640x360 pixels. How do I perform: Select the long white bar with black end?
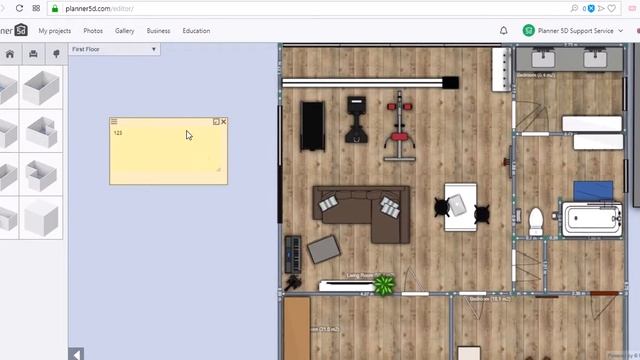(x=370, y=83)
